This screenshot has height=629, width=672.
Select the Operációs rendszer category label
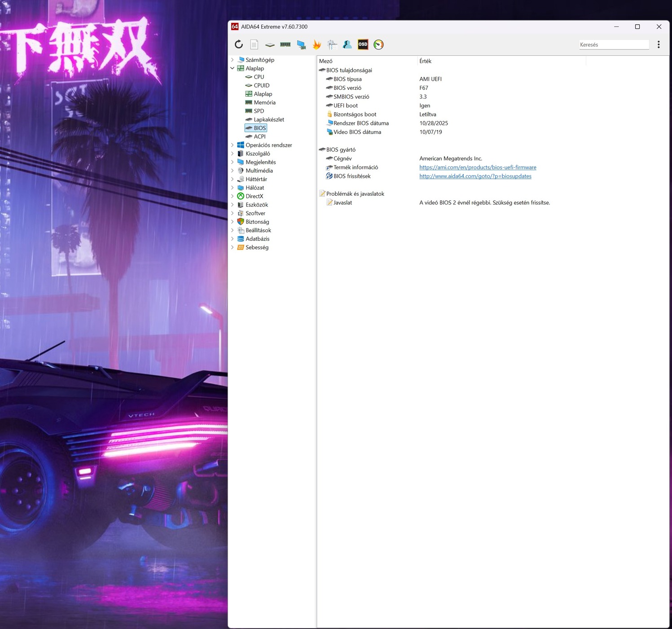click(269, 145)
